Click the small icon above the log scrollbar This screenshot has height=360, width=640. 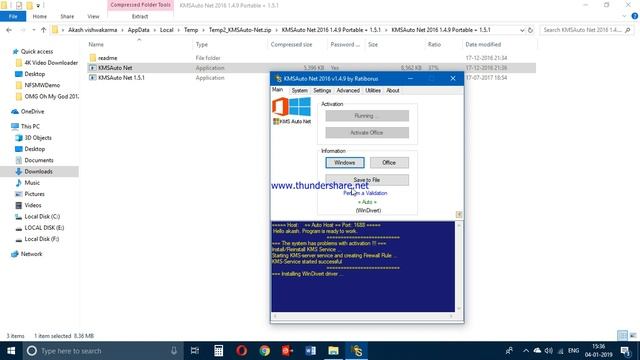click(x=459, y=215)
